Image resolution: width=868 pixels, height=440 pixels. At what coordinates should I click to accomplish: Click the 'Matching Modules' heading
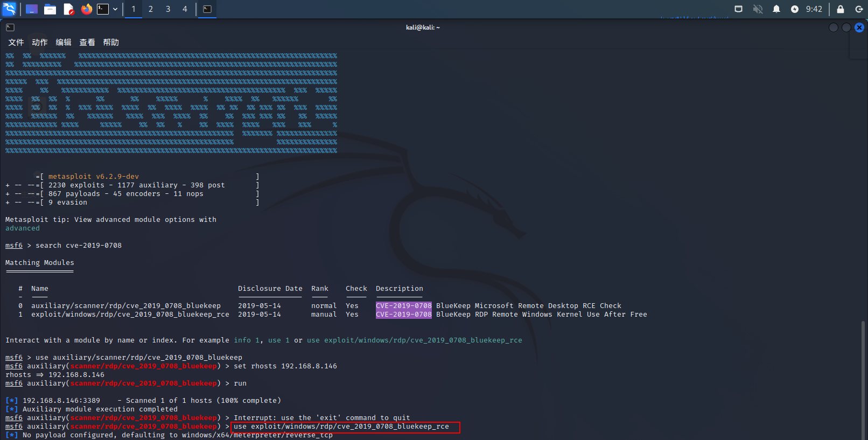point(40,263)
